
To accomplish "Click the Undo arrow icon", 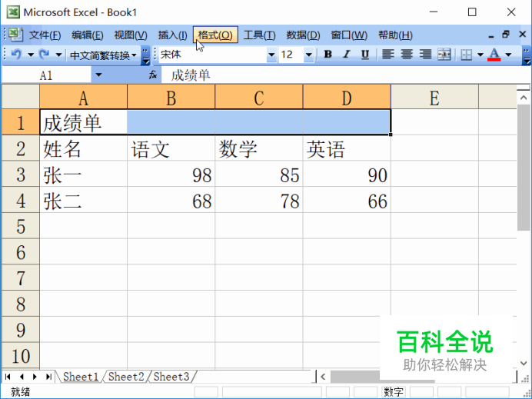I will point(16,55).
